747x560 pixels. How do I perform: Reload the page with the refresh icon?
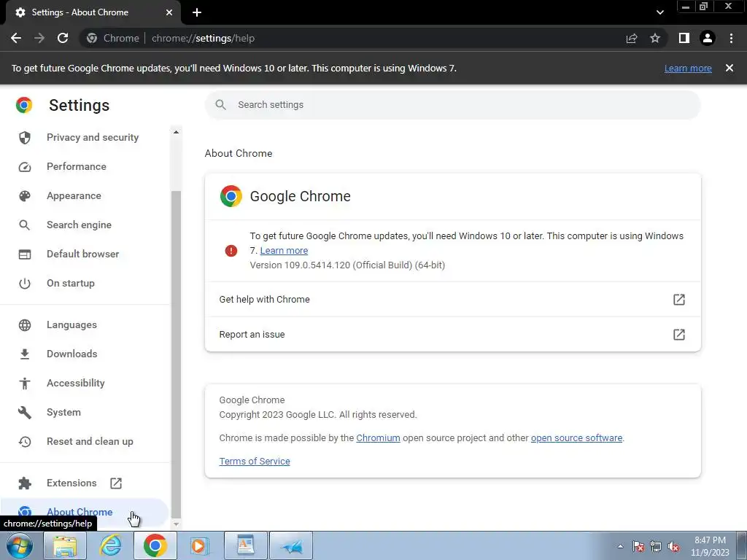tap(63, 38)
